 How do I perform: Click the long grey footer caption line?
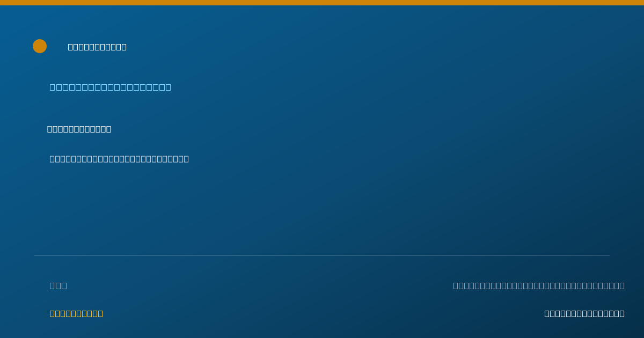click(539, 285)
